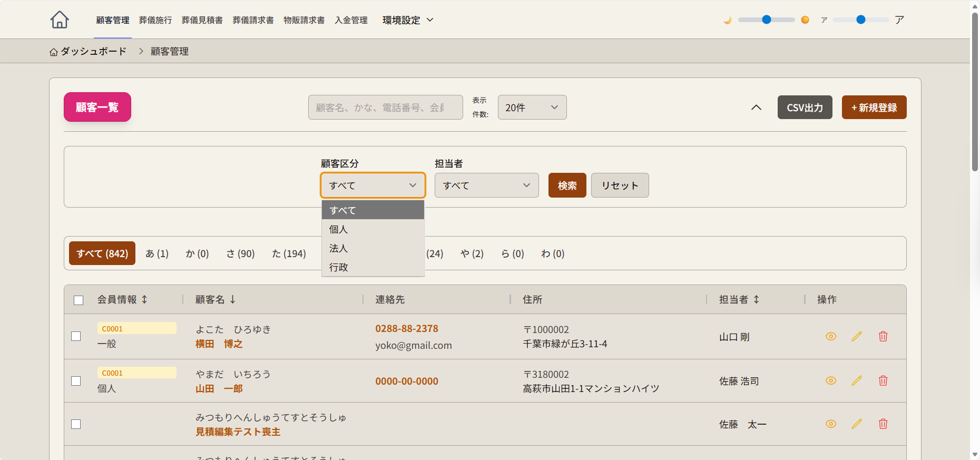Delete the 横田 博之 customer row
This screenshot has height=460, width=980.
point(883,337)
